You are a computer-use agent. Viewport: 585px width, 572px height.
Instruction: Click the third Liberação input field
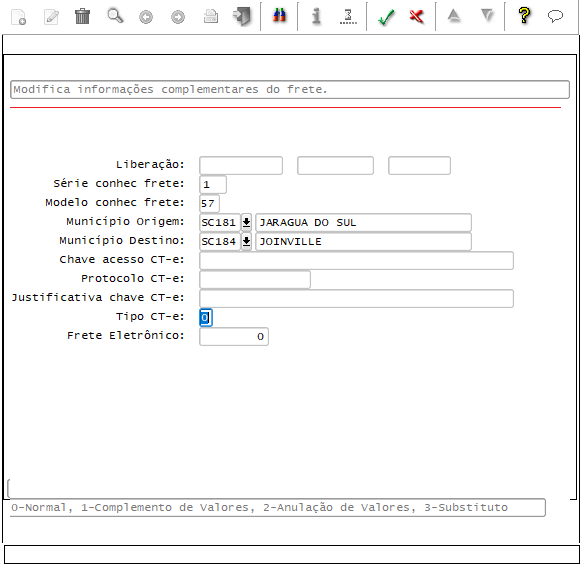419,165
